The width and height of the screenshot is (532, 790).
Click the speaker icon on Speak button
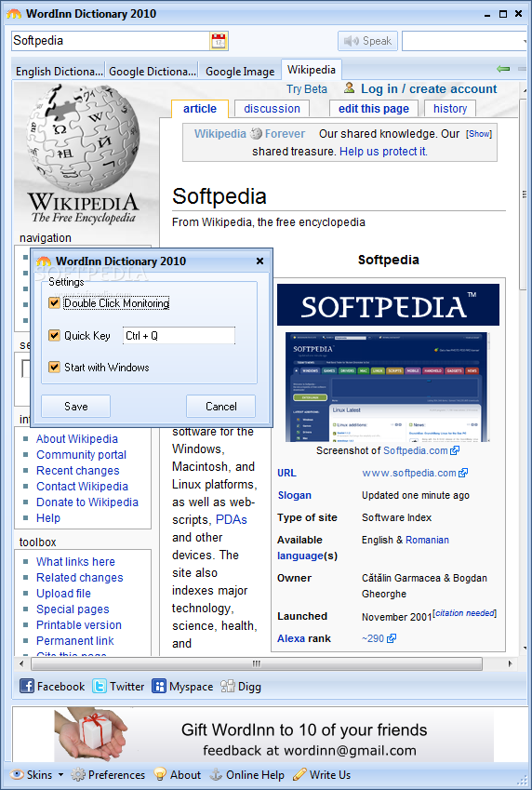pyautogui.click(x=352, y=41)
